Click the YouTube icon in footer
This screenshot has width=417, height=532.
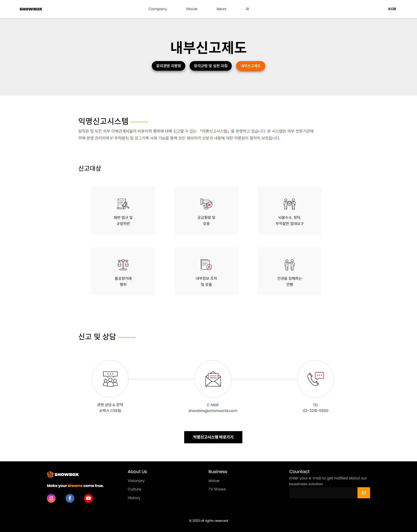click(88, 498)
